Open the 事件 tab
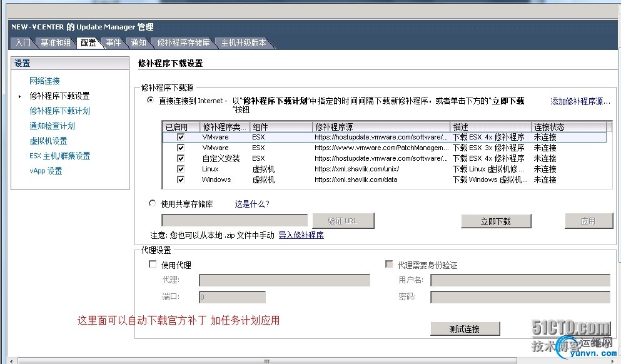The height and width of the screenshot is (364, 621). pyautogui.click(x=114, y=43)
